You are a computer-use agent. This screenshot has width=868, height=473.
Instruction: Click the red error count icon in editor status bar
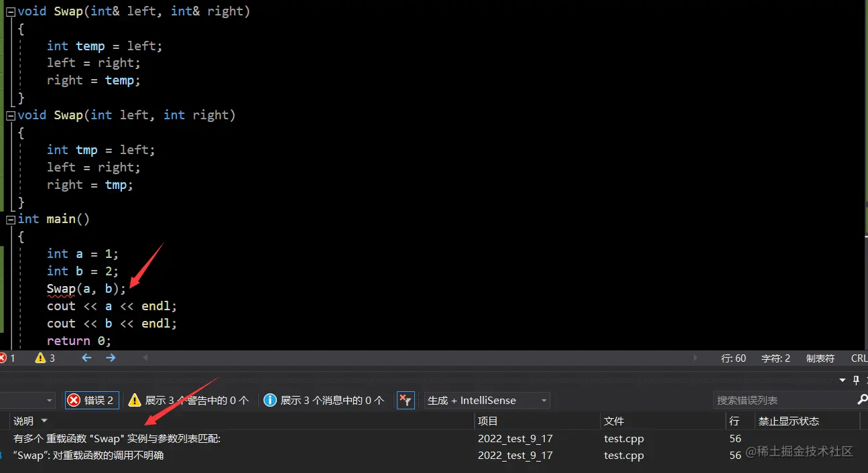pos(5,358)
